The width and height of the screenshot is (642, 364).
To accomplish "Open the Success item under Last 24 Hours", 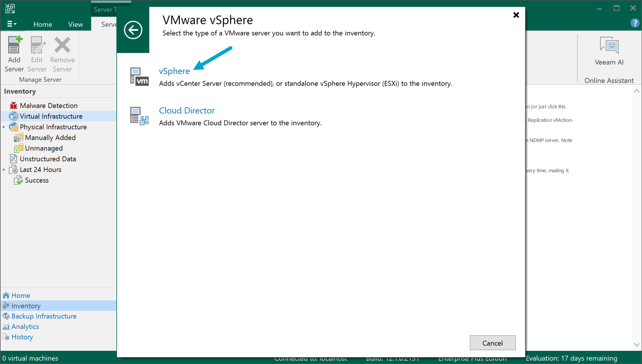I will coord(37,180).
